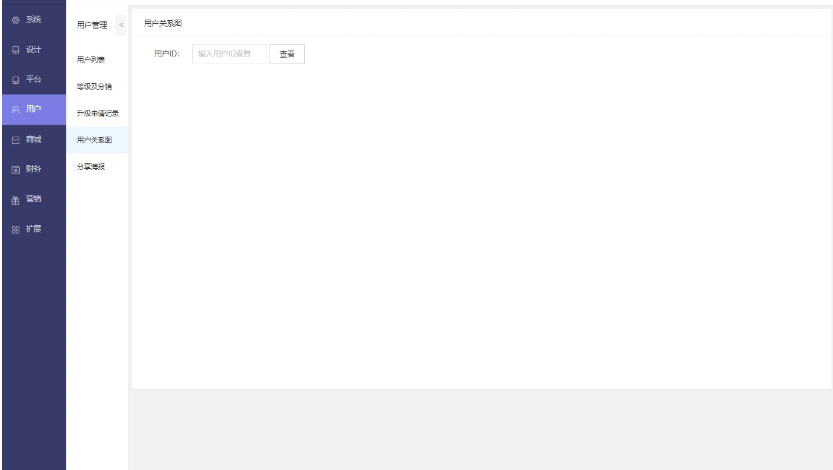Open 升级申请记录 submenu item
Image resolution: width=833 pixels, height=470 pixels.
97,113
